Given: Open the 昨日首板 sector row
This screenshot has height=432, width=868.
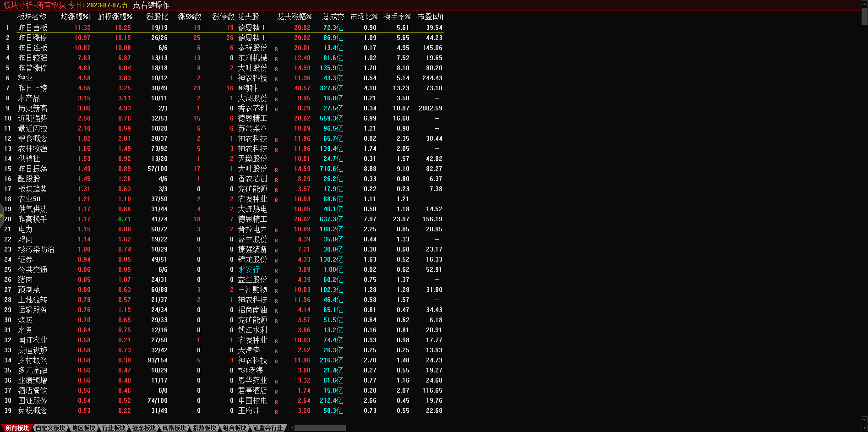Looking at the screenshot, I should point(33,27).
